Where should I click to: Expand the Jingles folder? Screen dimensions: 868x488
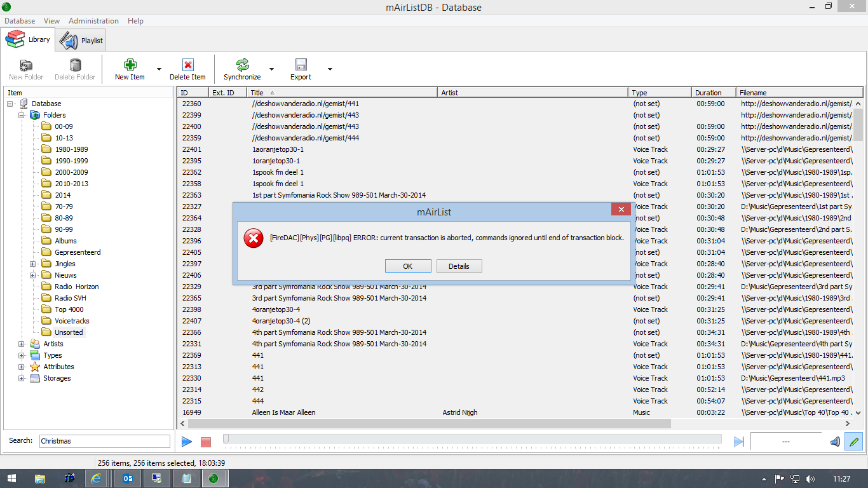(x=33, y=264)
